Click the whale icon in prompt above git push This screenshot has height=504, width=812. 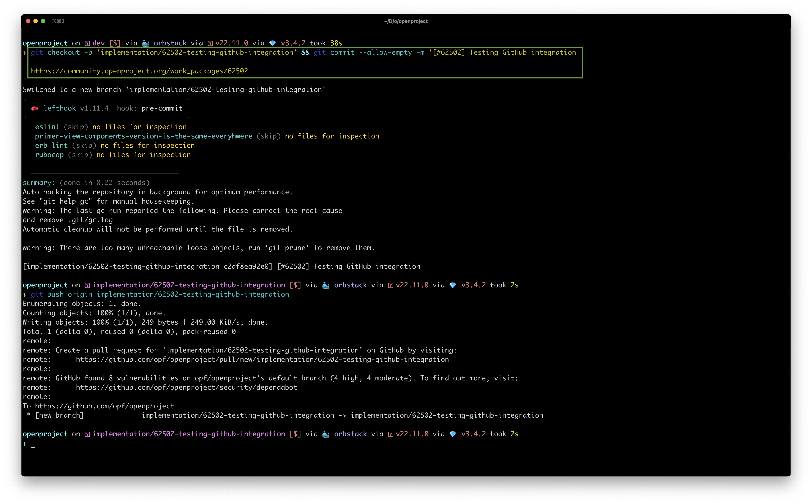tap(326, 285)
